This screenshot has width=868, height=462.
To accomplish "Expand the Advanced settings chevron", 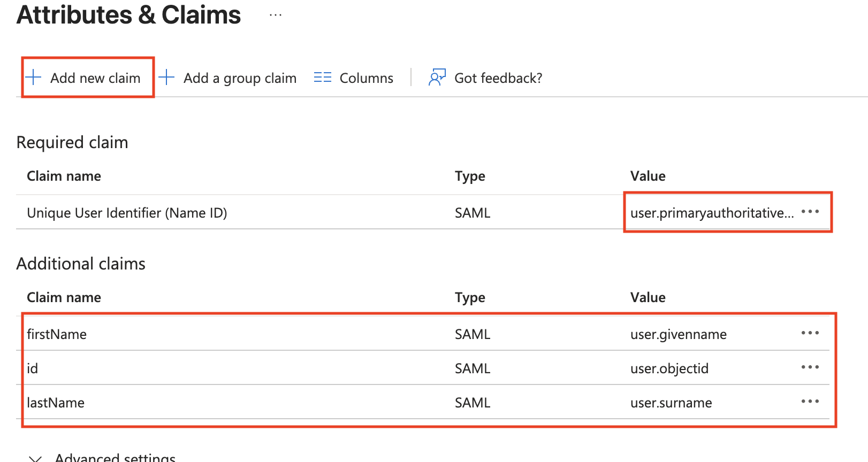I will tap(35, 458).
